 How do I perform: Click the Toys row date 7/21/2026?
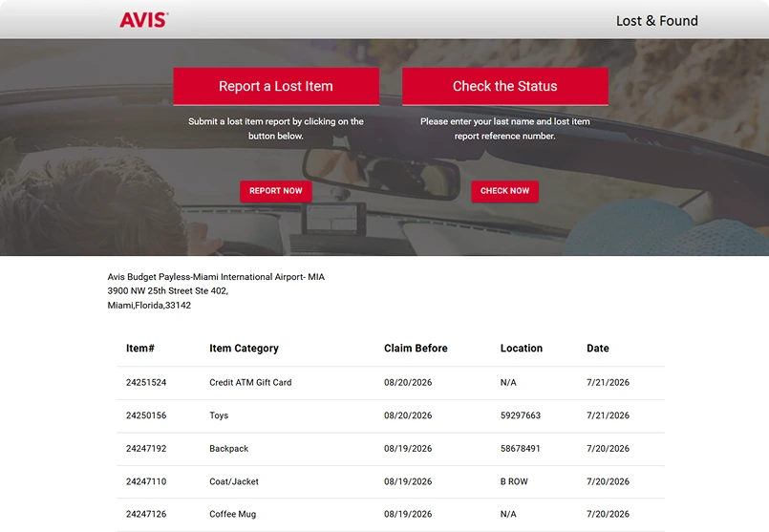[x=608, y=415]
